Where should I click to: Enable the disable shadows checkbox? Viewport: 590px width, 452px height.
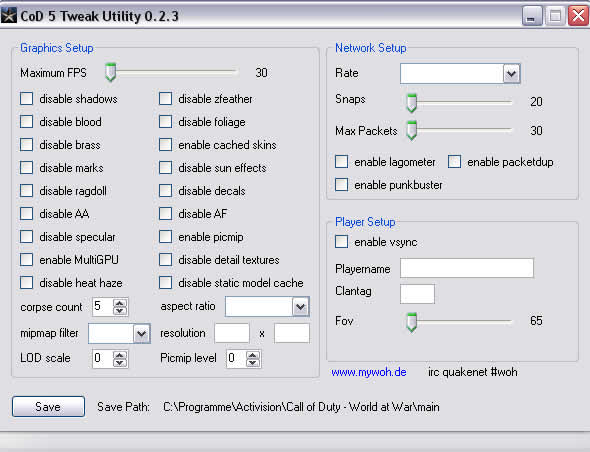click(26, 99)
